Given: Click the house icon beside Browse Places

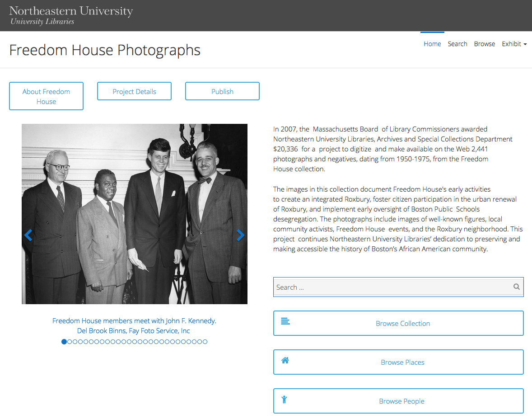Looking at the screenshot, I should (285, 360).
